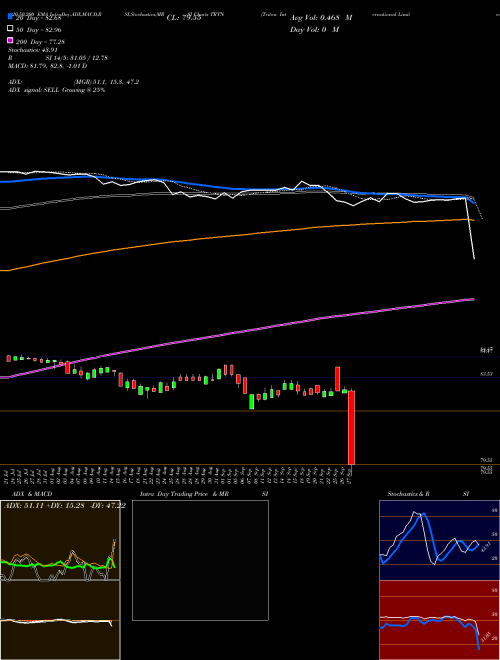The height and width of the screenshot is (660, 500).
Task: Click the 'SI 14/3: 31.05 / 12.78' reading
Action: pos(77,58)
